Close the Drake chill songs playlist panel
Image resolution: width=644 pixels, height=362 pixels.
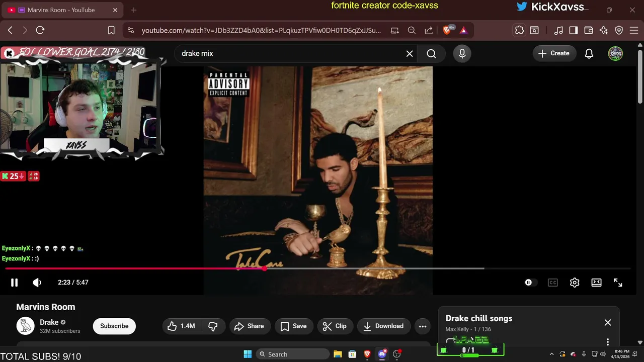coord(608,322)
